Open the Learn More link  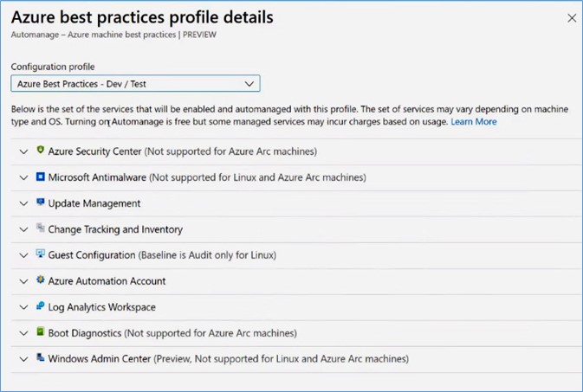474,122
